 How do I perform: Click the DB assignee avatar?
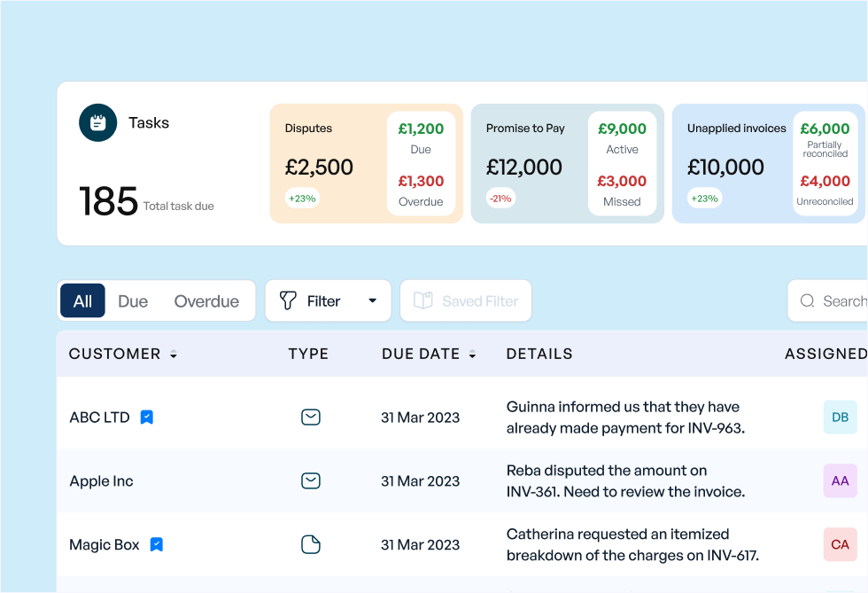(x=839, y=417)
